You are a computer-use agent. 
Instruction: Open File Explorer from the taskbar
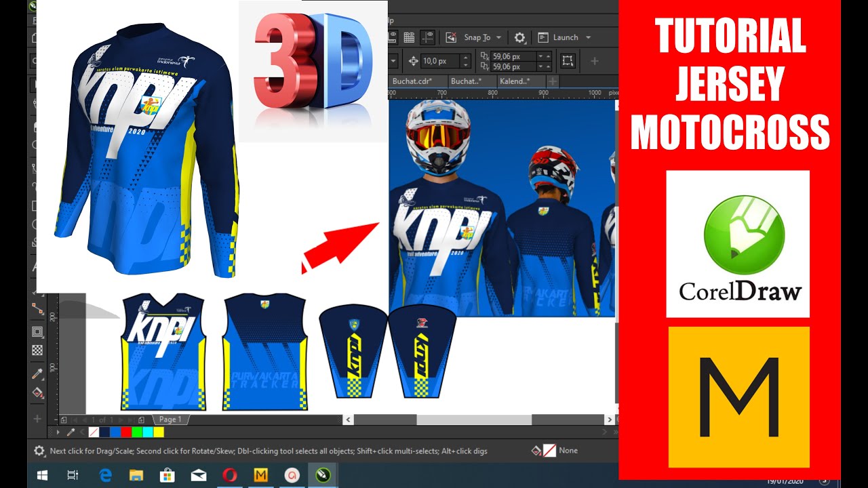click(x=136, y=476)
